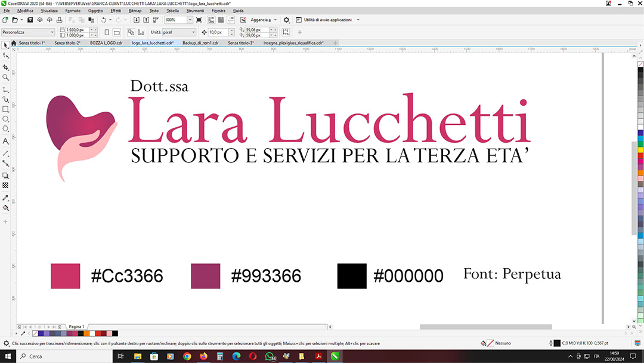Click the Aggancia a snap button

pyautogui.click(x=262, y=20)
